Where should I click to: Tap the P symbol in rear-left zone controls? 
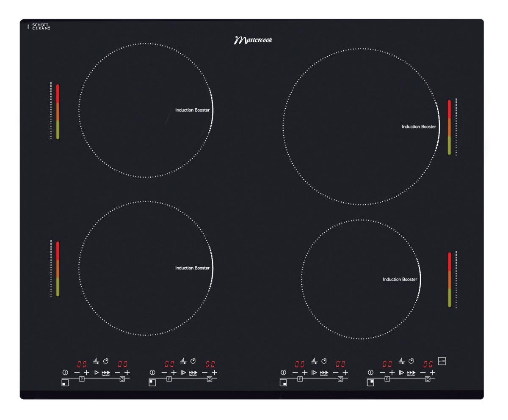point(169,379)
